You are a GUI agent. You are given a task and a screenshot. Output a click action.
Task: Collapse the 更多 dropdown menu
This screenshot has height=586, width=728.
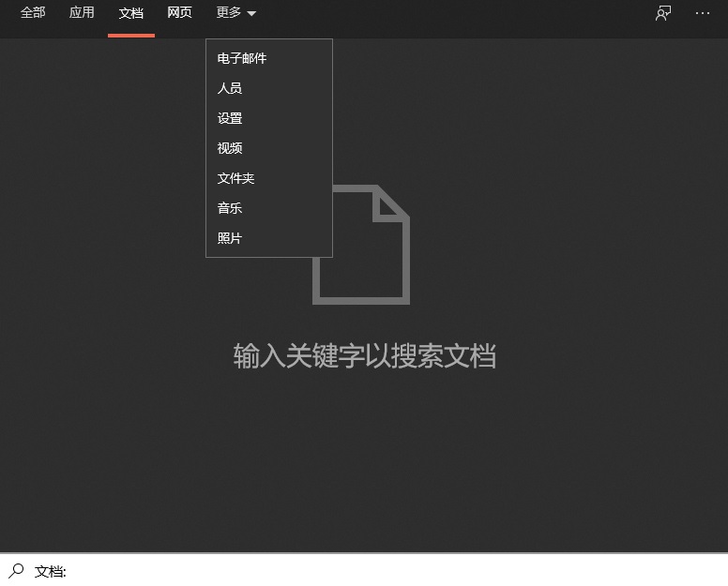(235, 12)
